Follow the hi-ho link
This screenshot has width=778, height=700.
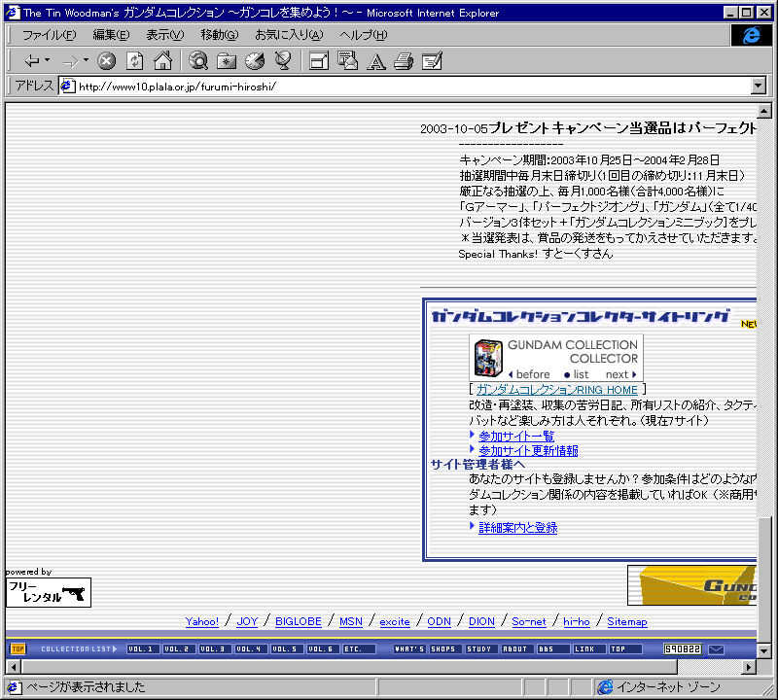pyautogui.click(x=577, y=621)
